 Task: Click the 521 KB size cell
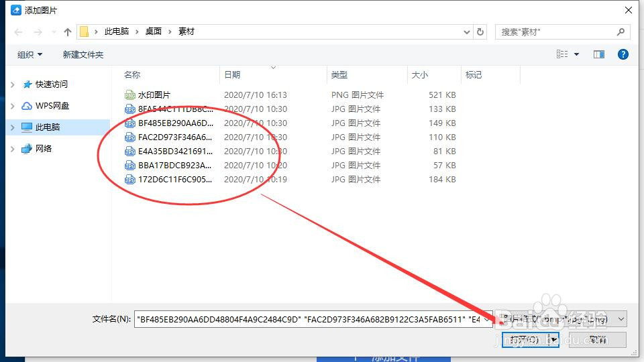point(442,95)
